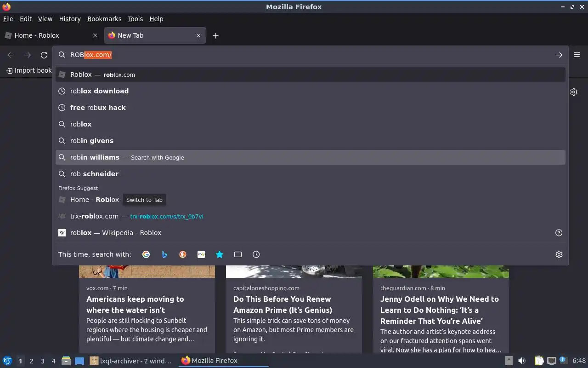This screenshot has width=588, height=368.
Task: Open clipboard manager tray icon
Action: pos(539,361)
